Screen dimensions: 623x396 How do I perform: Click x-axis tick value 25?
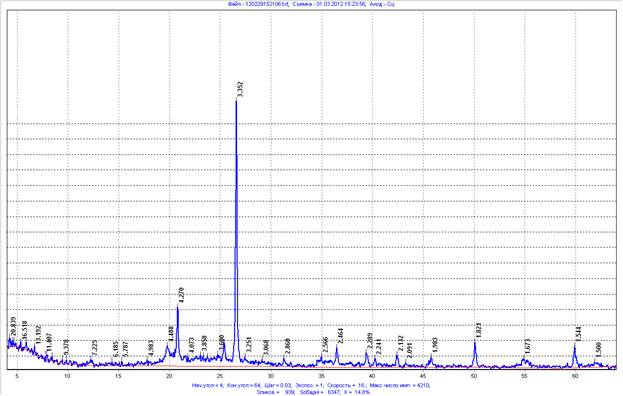coord(220,375)
